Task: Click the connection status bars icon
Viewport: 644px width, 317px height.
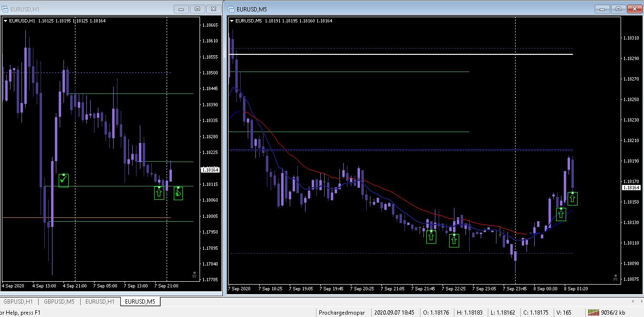Action: 594,313
